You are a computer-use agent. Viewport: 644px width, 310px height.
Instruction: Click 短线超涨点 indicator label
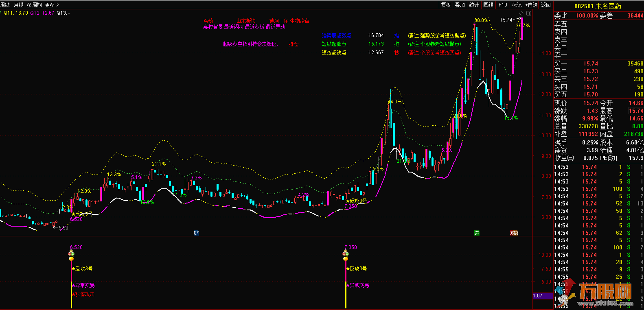point(335,44)
